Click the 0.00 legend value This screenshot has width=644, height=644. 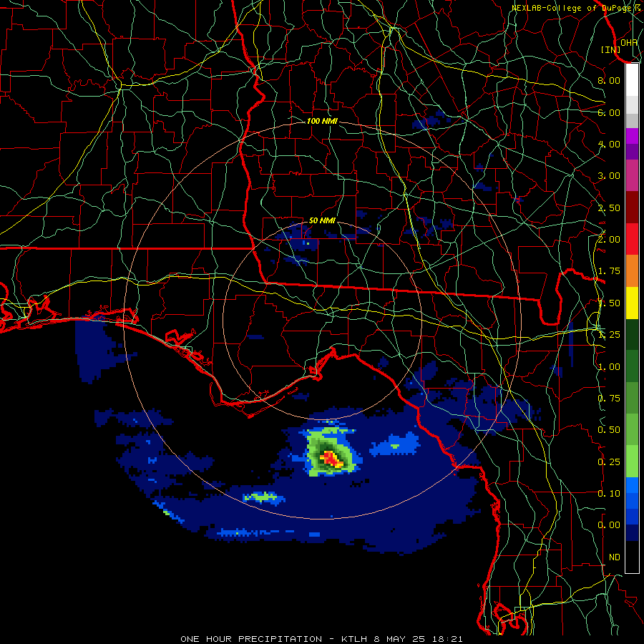[609, 525]
